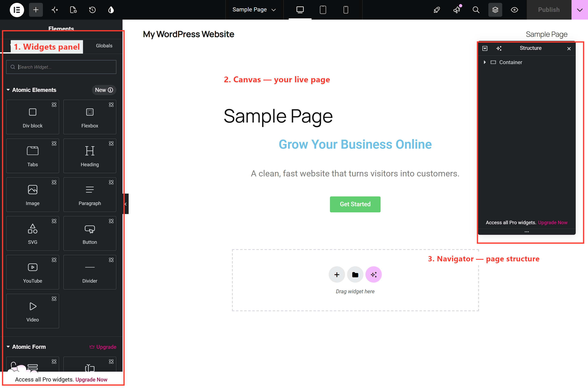Click the Search Widget input field
Image resolution: width=588 pixels, height=388 pixels.
pos(61,67)
